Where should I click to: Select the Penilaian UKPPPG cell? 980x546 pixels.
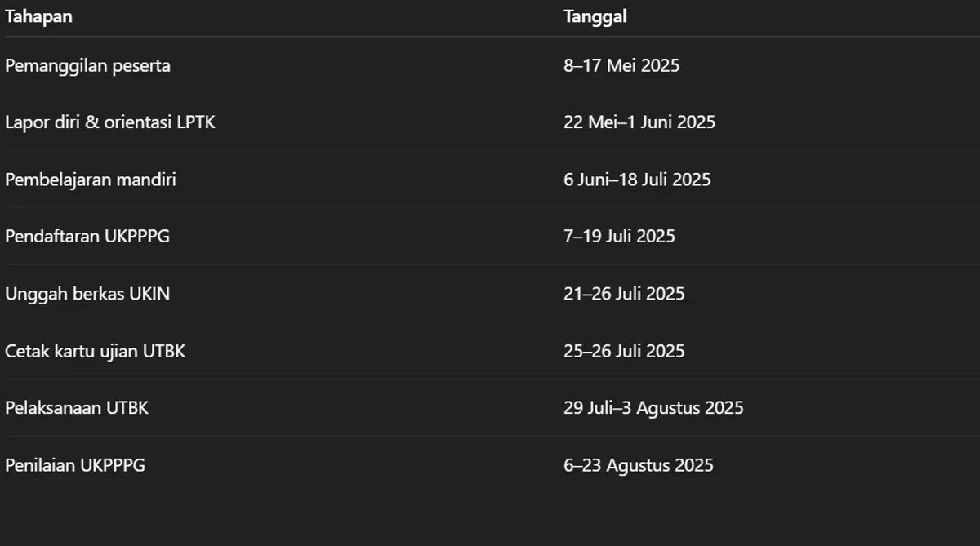[x=75, y=465]
